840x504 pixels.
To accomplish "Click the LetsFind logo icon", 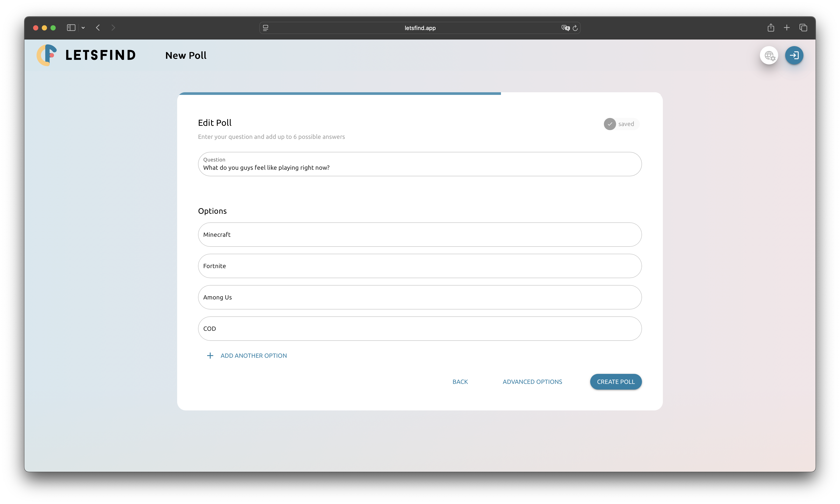I will pos(47,55).
